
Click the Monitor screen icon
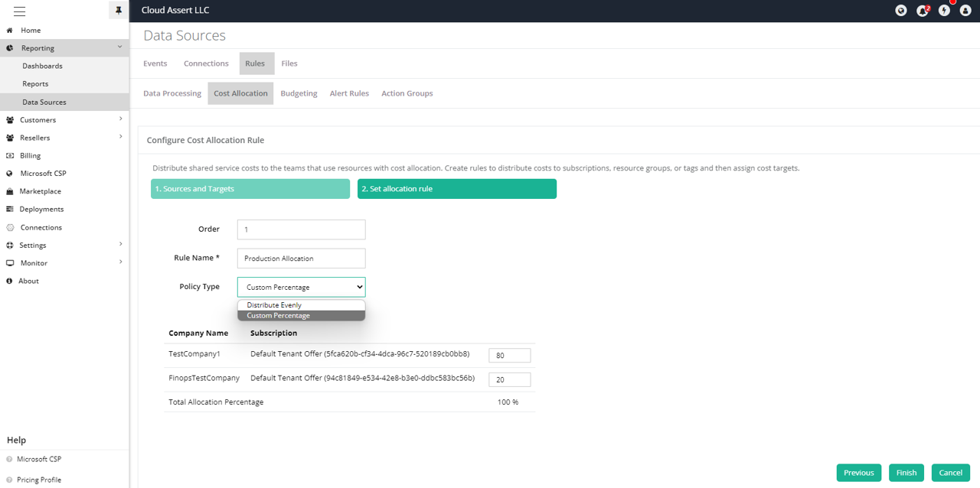10,263
